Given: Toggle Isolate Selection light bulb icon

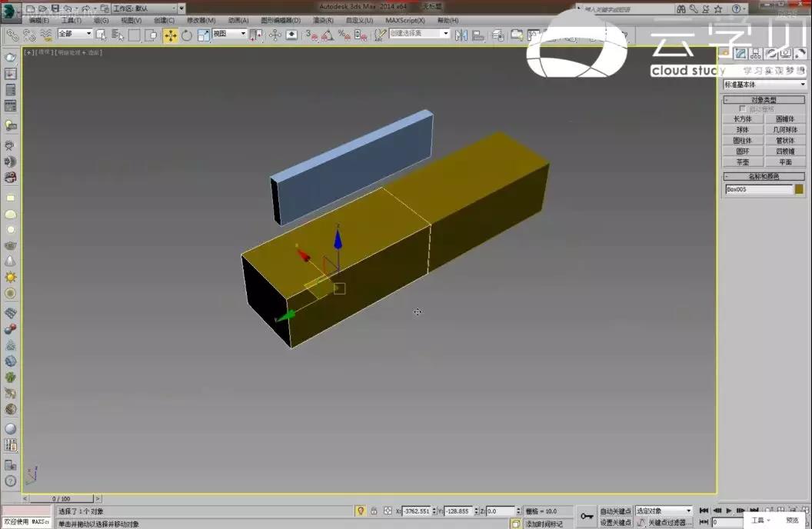Looking at the screenshot, I should click(x=361, y=511).
